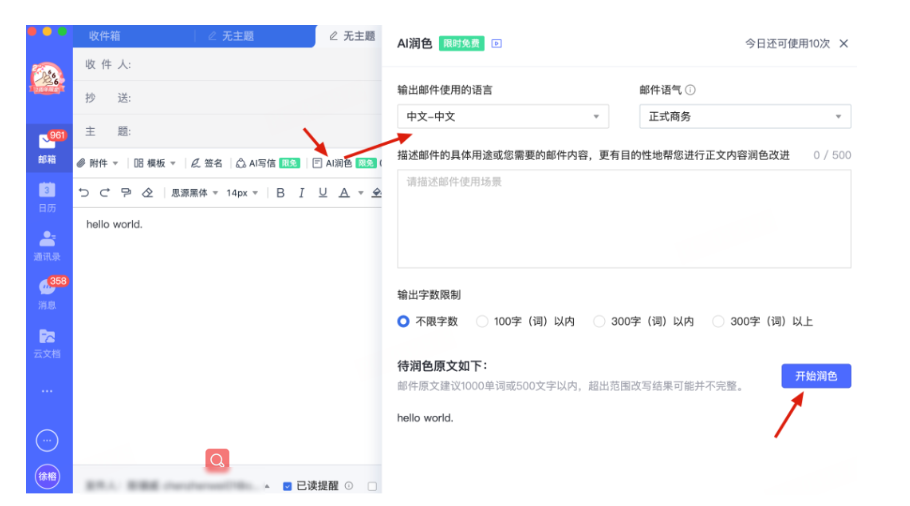Toggle underline formatting

(323, 193)
